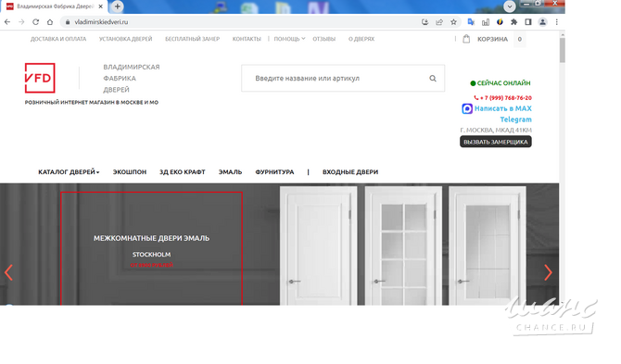This screenshot has height=364, width=621.
Task: Click the MAX messenger icon
Action: click(467, 108)
